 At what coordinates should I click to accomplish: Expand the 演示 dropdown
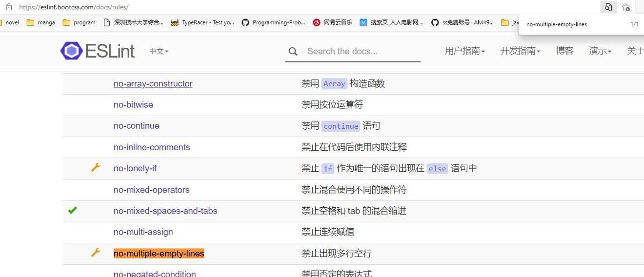(x=600, y=51)
